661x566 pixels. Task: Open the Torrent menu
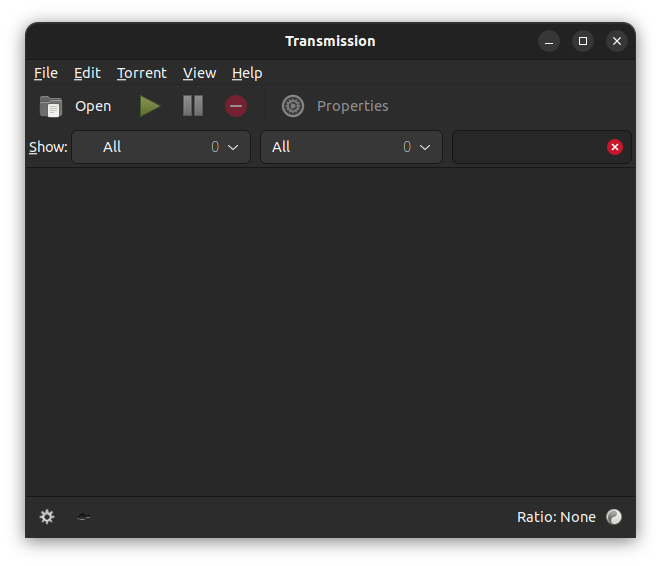click(x=142, y=73)
